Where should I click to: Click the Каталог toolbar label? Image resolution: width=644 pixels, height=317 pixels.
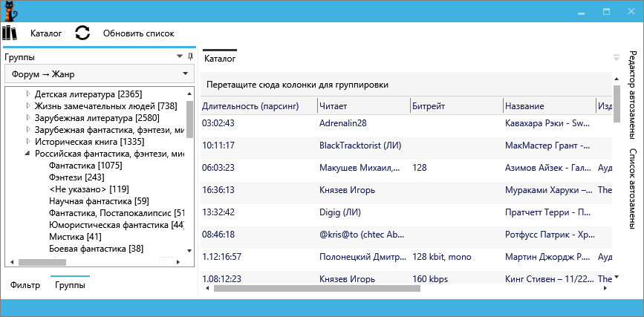click(x=46, y=33)
